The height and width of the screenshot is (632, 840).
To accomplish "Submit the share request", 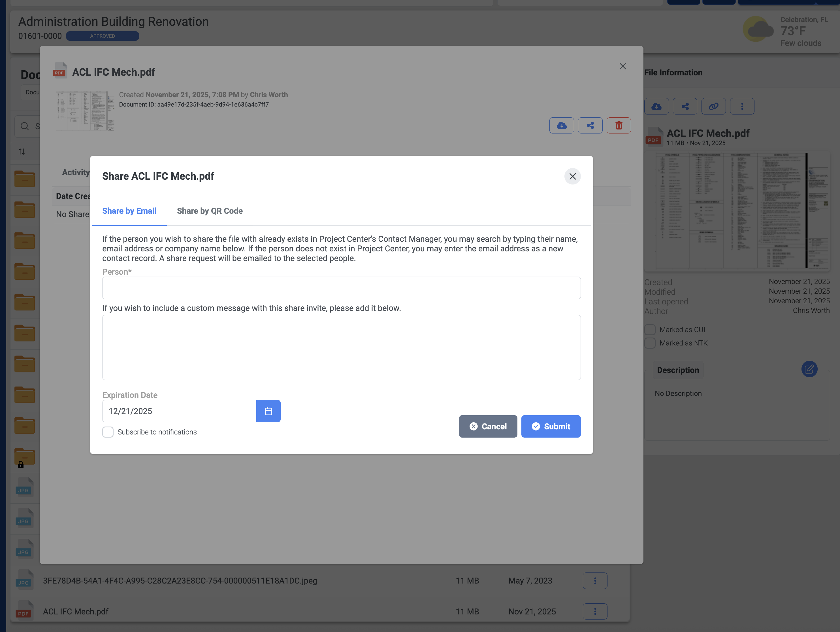I will tap(551, 427).
